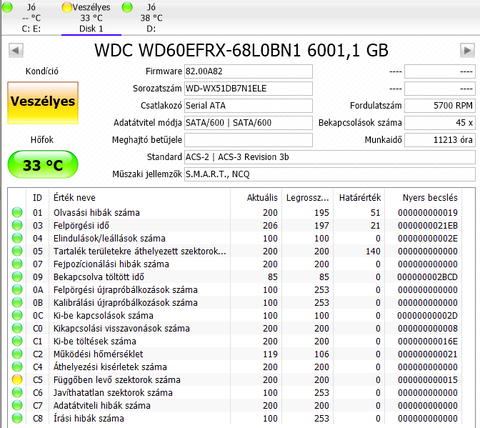Viewport: 480px width, 428px height.
Task: Click raw value 000000000019
Action: click(427, 212)
